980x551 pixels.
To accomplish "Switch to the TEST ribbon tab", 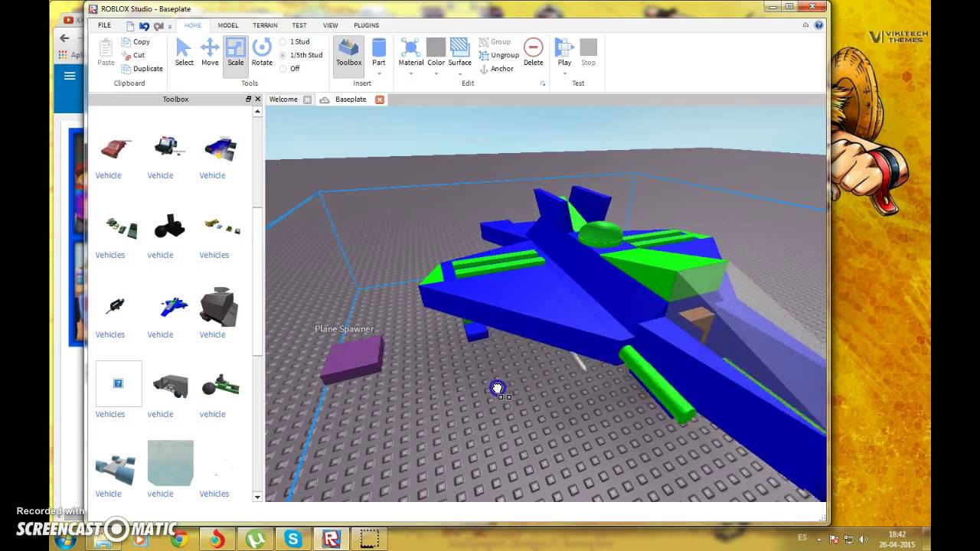I will pyautogui.click(x=299, y=25).
